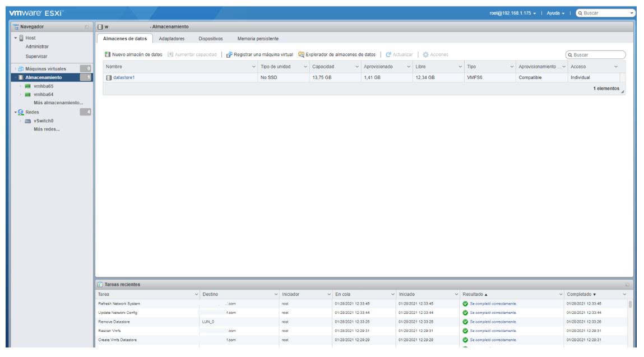
Task: Open the Nombre column dropdown arrow
Action: (x=253, y=67)
